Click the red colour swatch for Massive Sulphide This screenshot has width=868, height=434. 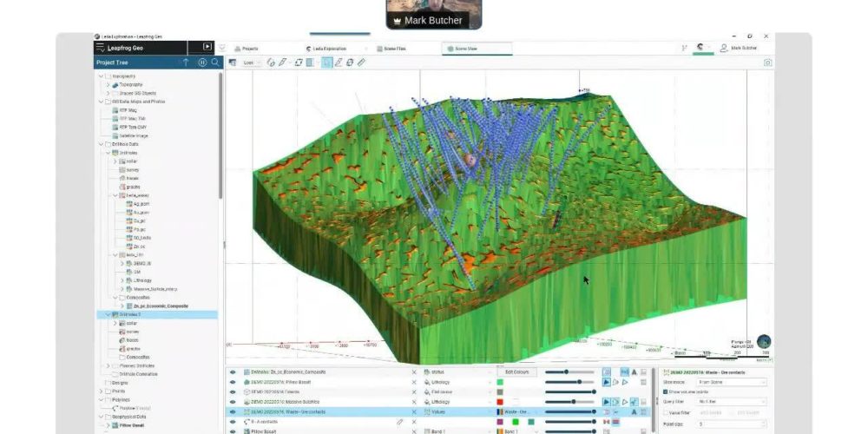click(500, 402)
